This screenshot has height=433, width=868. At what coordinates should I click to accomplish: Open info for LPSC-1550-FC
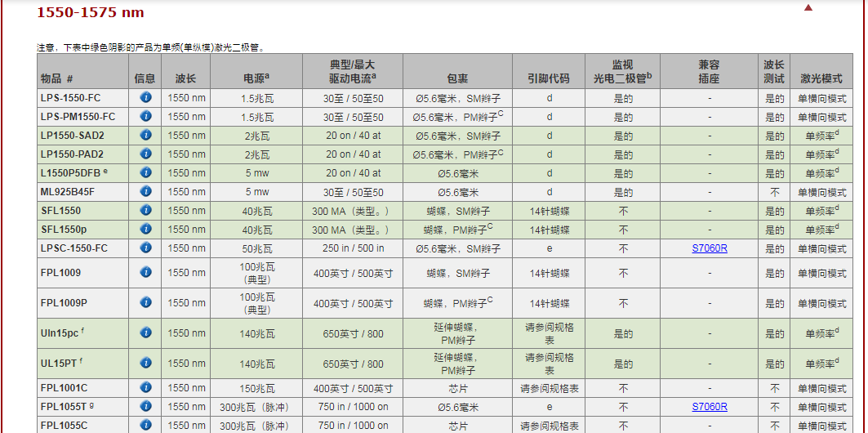[x=145, y=248]
